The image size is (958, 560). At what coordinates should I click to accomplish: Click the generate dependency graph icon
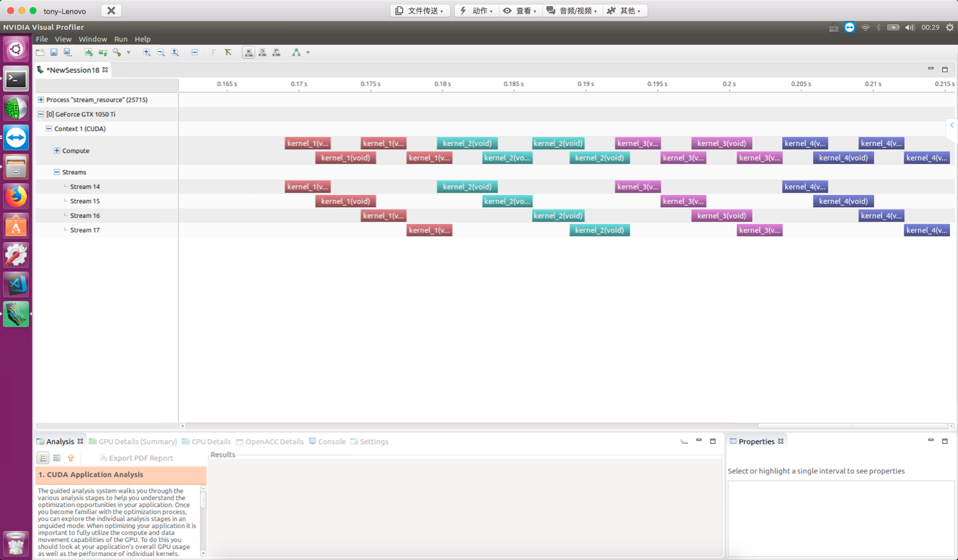[296, 53]
